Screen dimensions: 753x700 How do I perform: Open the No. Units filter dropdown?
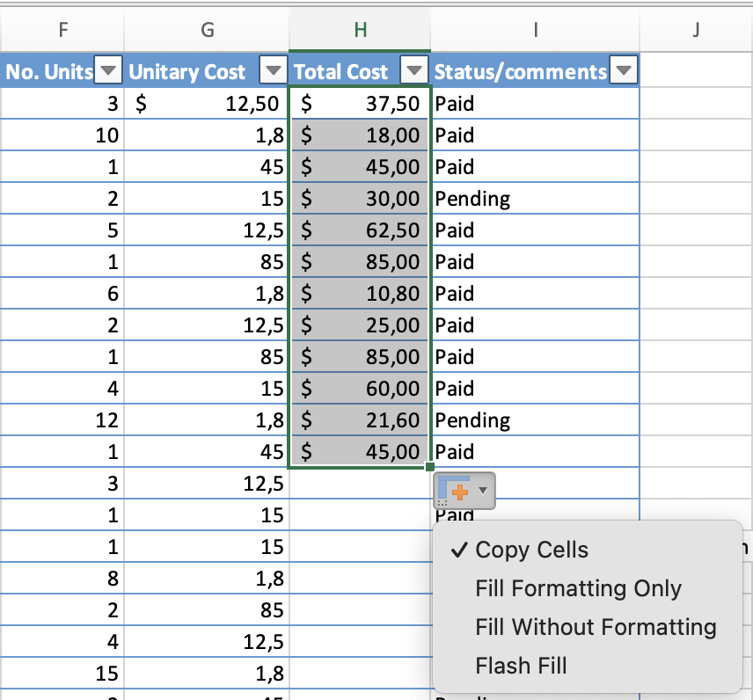(108, 71)
